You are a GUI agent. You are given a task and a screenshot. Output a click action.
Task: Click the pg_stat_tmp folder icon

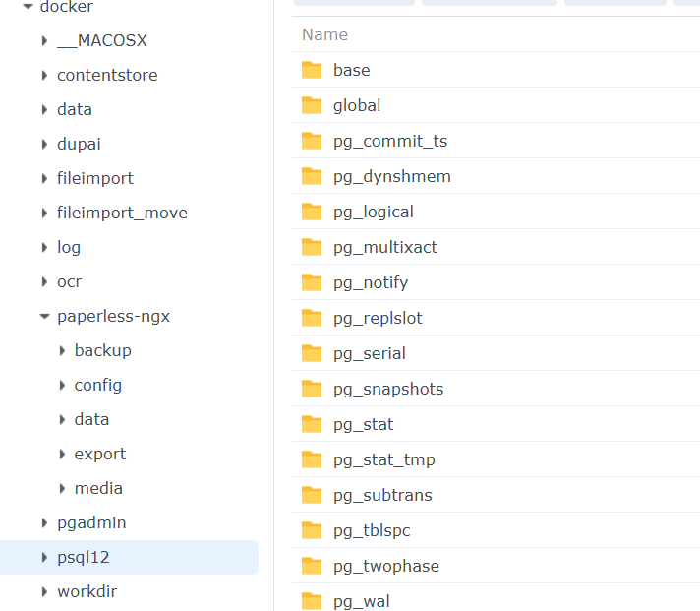[311, 459]
